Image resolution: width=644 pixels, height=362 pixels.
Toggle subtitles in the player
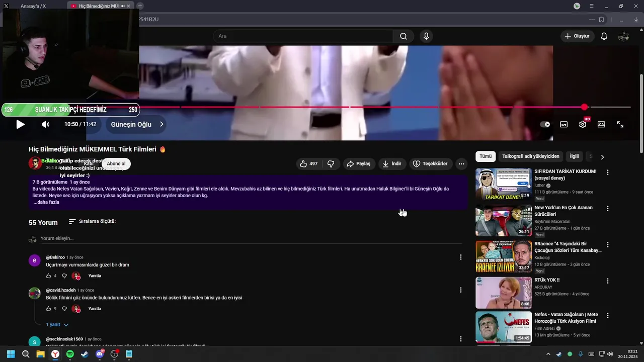564,124
